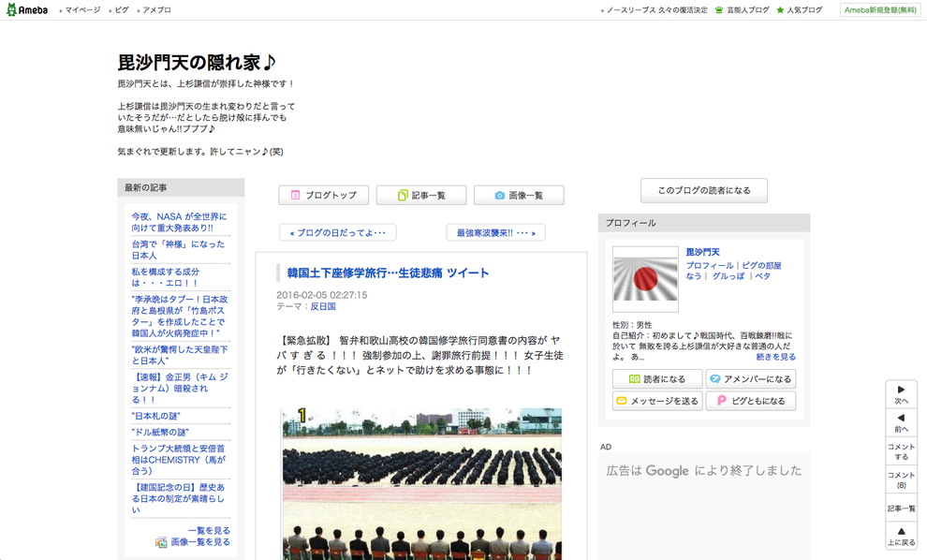Screen dimensions: 927x560
Task: Open the ピグ link in the top bar
Action: click(122, 10)
